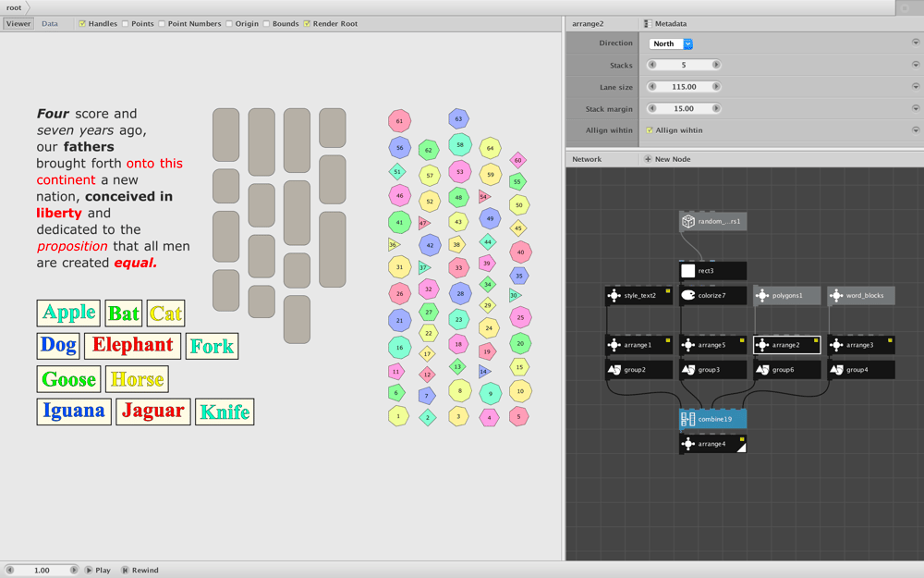Select the group2 node shapes icon

point(614,370)
